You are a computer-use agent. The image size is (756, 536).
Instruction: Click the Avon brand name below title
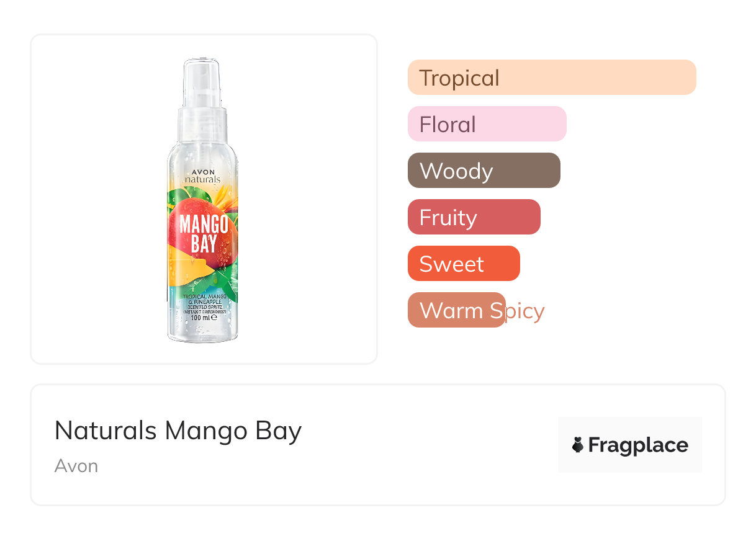point(76,466)
